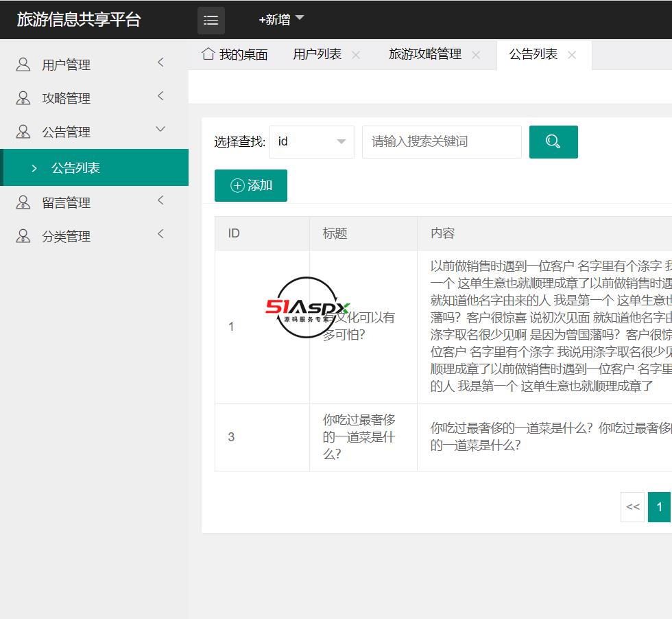The width and height of the screenshot is (672, 619).
Task: Click the 用户管理 person icon
Action: 23,65
